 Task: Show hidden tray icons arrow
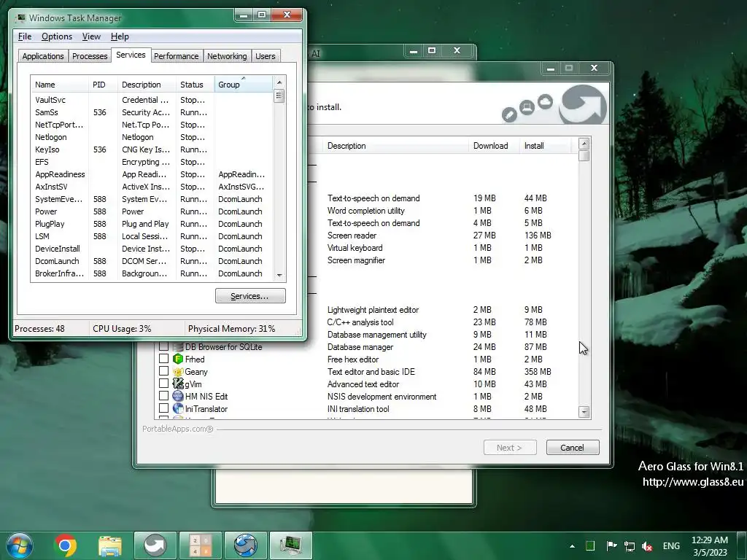(571, 546)
